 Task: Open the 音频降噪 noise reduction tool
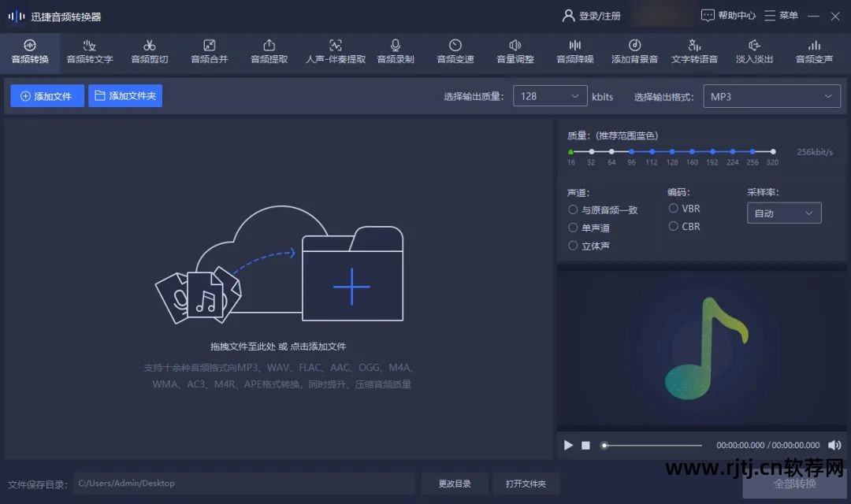pyautogui.click(x=574, y=52)
